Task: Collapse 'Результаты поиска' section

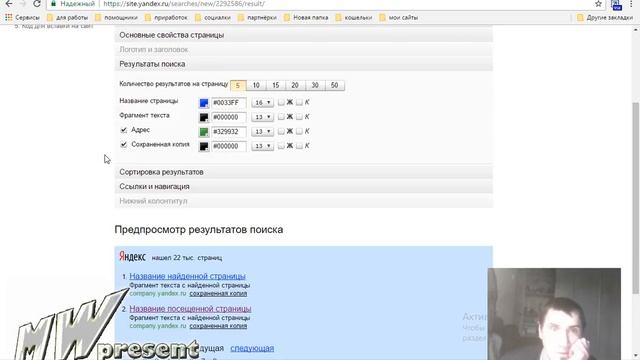Action: [x=304, y=64]
